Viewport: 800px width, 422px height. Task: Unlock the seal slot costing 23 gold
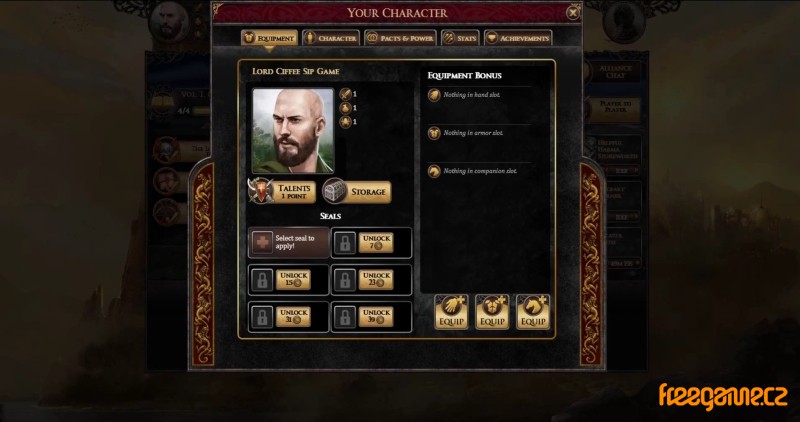376,280
